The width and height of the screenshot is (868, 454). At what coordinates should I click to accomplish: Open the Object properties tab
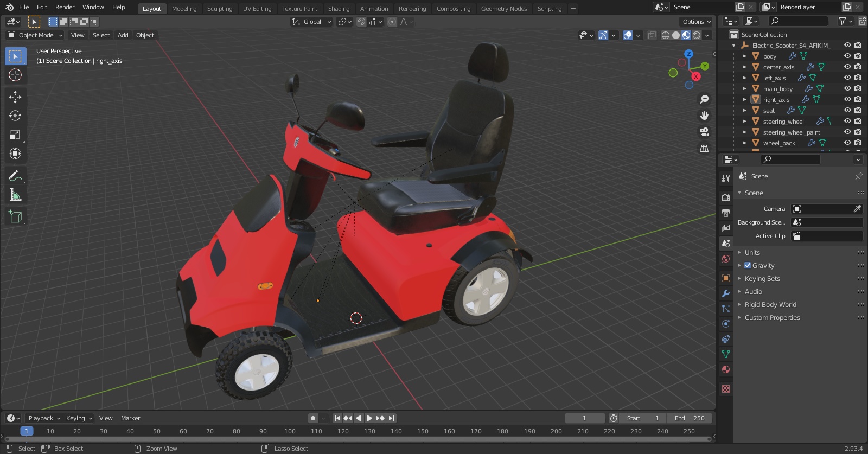click(726, 278)
